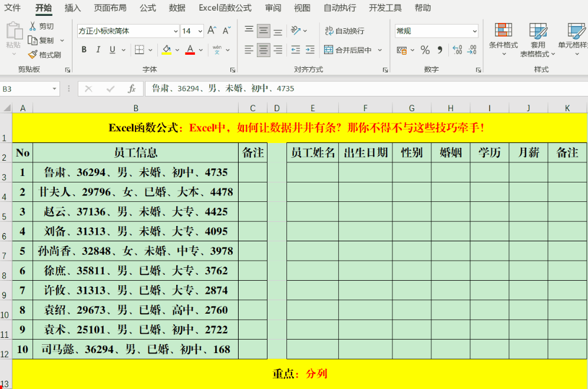Screen dimensions: 588x389
Task: Toggle center horizontal alignment
Action: click(x=263, y=50)
